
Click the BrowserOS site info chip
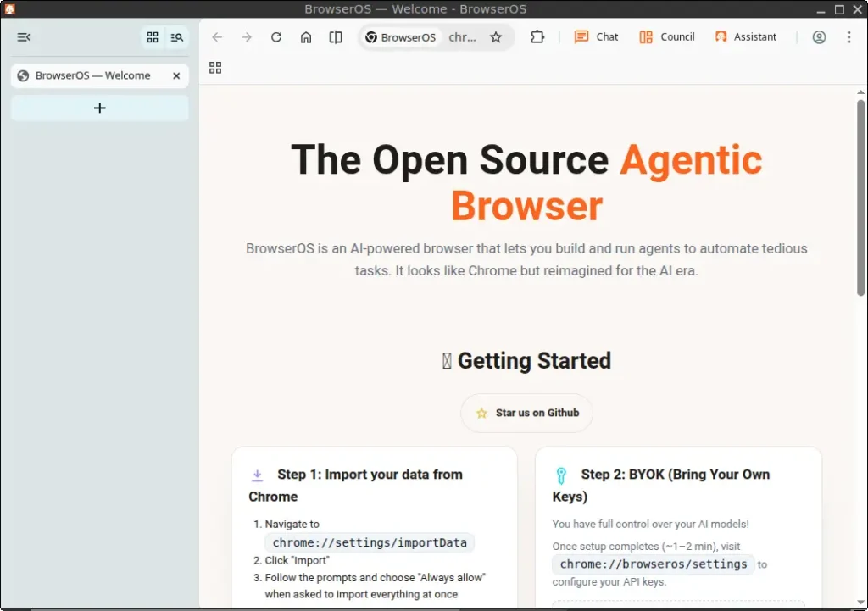(401, 37)
